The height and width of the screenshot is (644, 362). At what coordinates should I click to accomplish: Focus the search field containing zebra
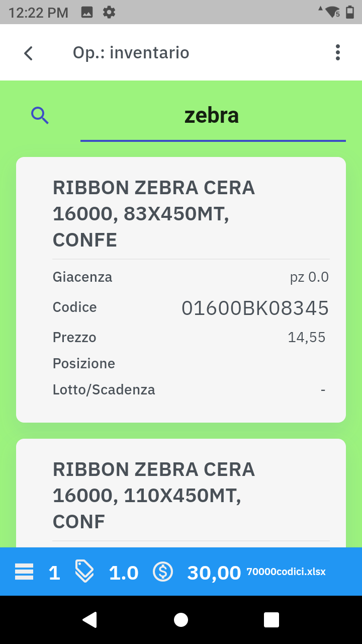[x=212, y=116]
